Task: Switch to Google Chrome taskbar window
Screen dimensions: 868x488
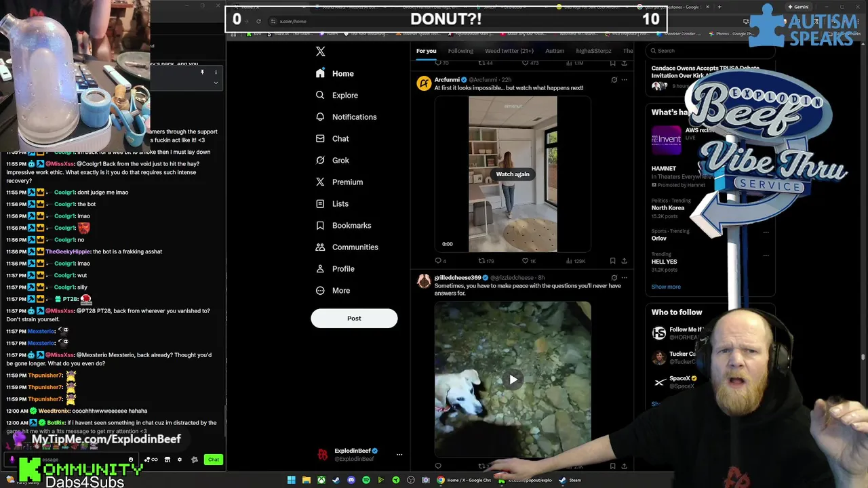Action: 465,480
